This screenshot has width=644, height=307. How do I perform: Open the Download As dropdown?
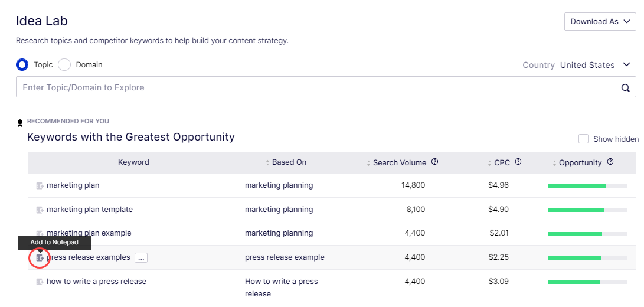pos(600,22)
